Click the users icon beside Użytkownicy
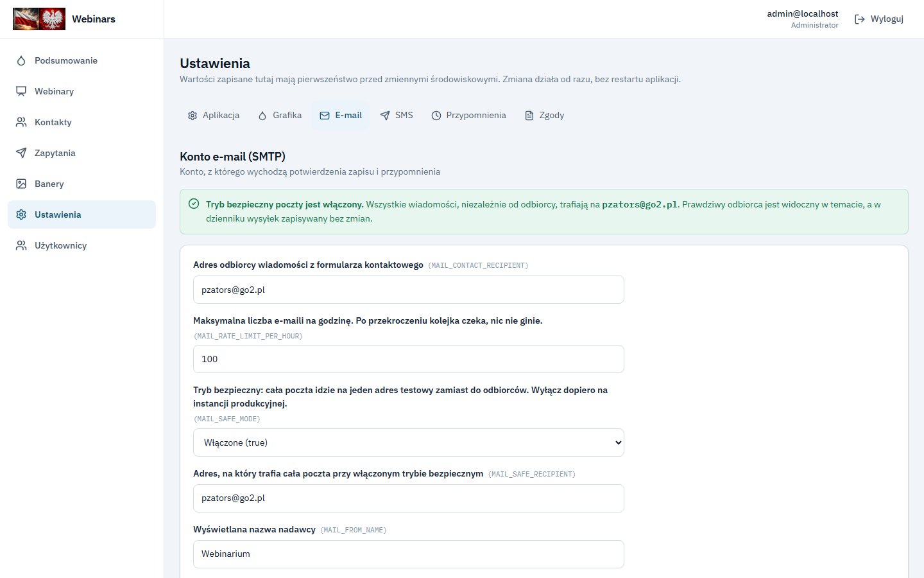Viewport: 924px width, 578px height. coord(21,245)
